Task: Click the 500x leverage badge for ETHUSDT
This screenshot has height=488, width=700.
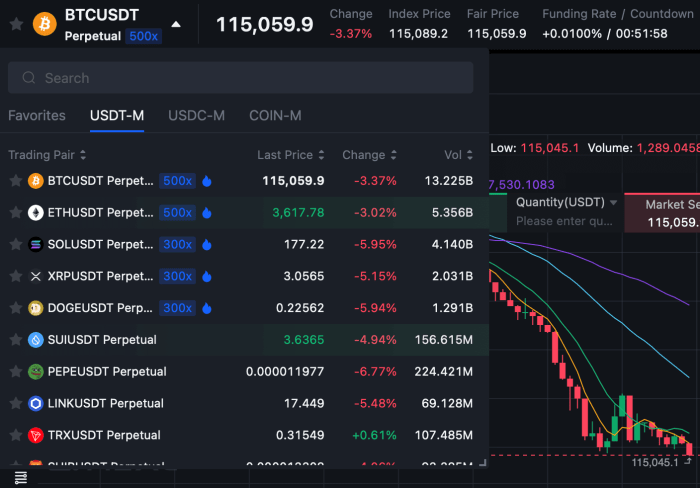Action: [x=177, y=213]
